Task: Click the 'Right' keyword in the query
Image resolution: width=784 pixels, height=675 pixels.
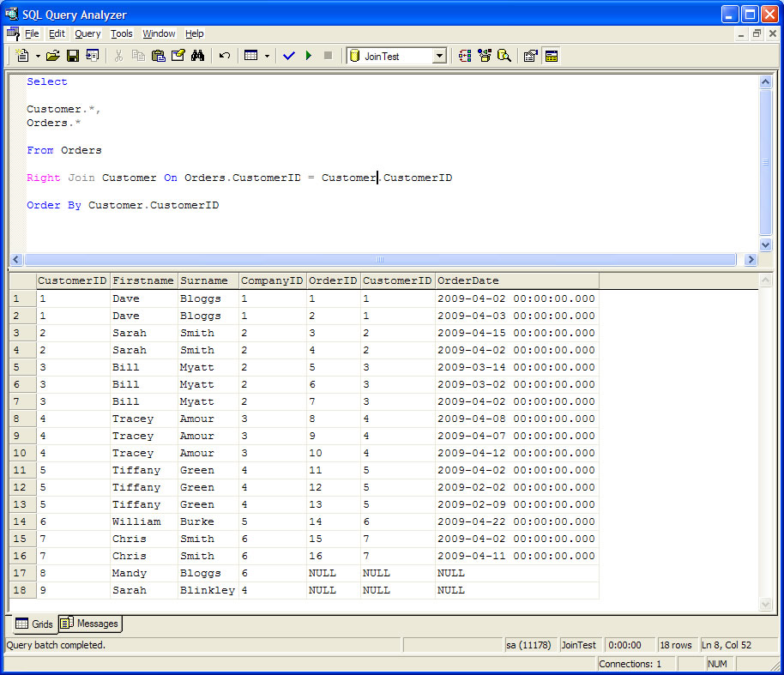Action: pos(44,178)
